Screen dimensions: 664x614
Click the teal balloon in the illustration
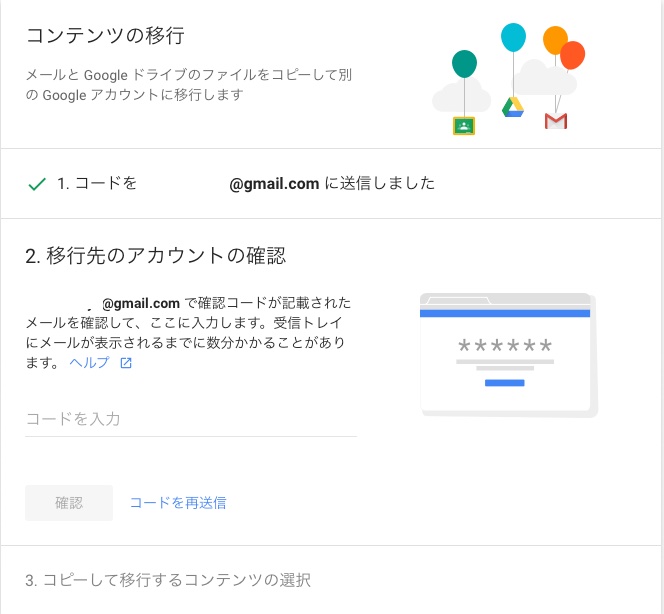[464, 64]
